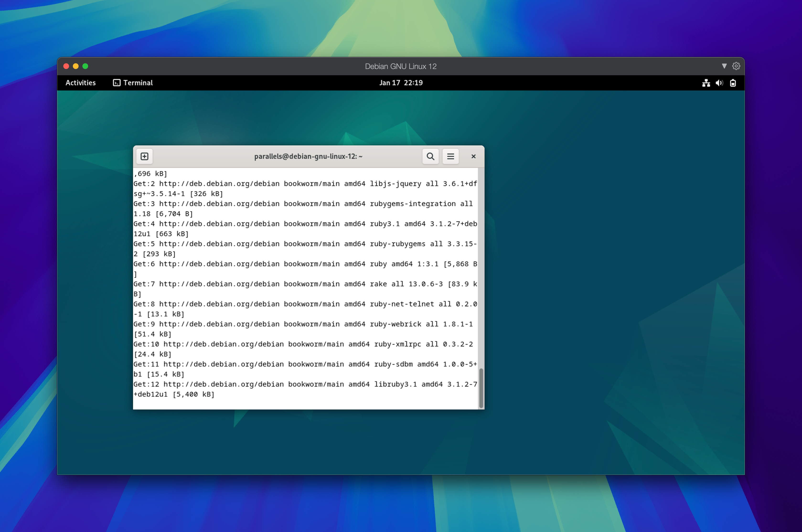Click the terminal scrollbar thumb

tap(481, 388)
